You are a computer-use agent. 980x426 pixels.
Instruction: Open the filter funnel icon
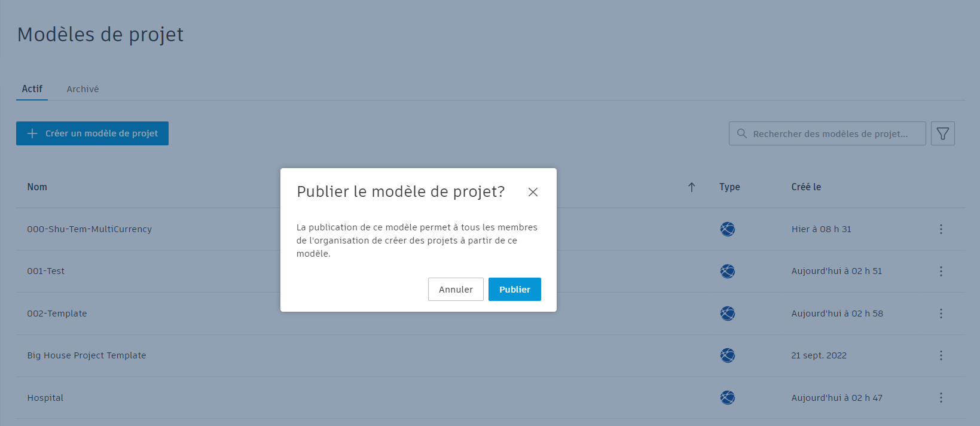point(943,133)
